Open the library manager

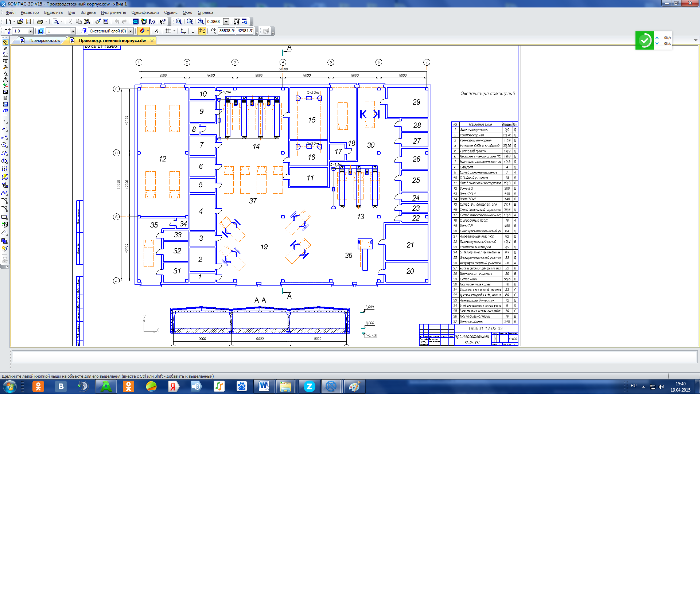click(x=135, y=22)
